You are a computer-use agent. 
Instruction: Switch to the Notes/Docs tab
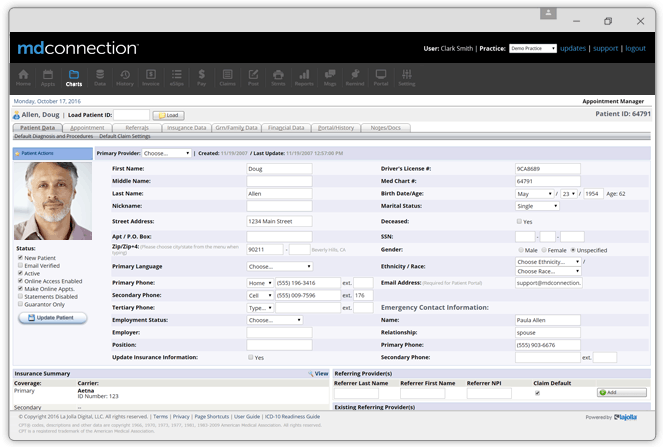[386, 128]
